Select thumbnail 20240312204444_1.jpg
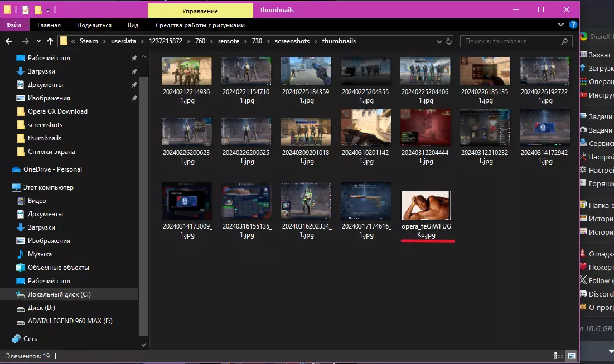The width and height of the screenshot is (614, 364). click(426, 137)
